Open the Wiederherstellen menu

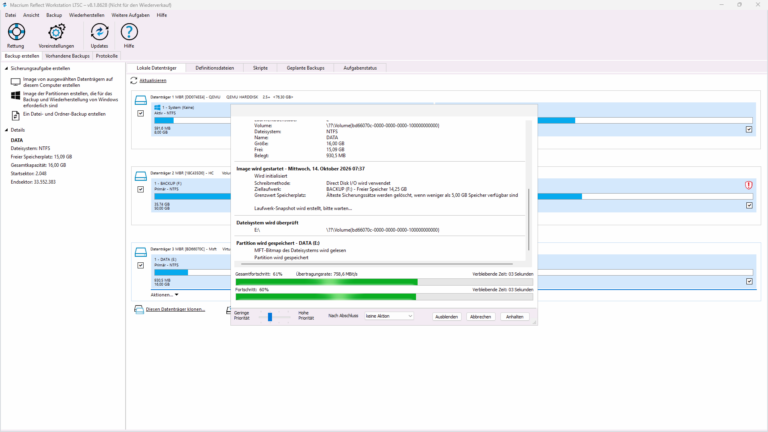click(x=87, y=15)
